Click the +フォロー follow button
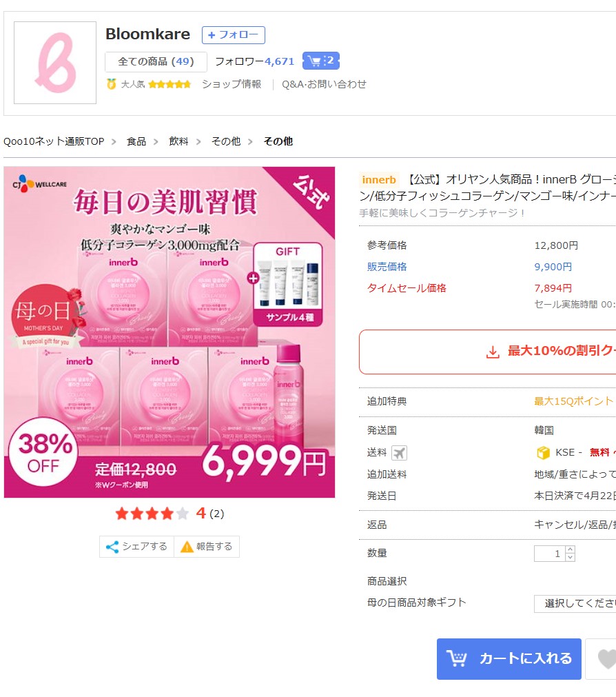Image resolution: width=616 pixels, height=697 pixels. tap(233, 34)
